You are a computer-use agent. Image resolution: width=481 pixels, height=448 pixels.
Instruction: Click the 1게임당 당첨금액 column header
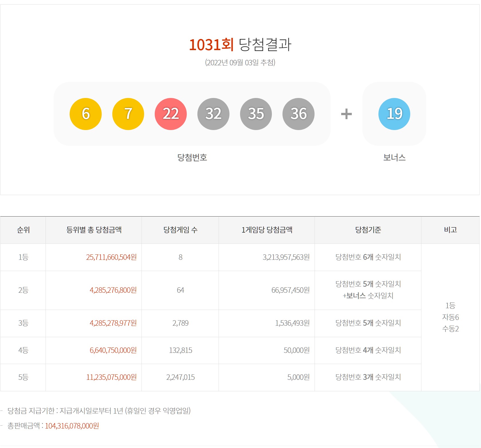267,230
